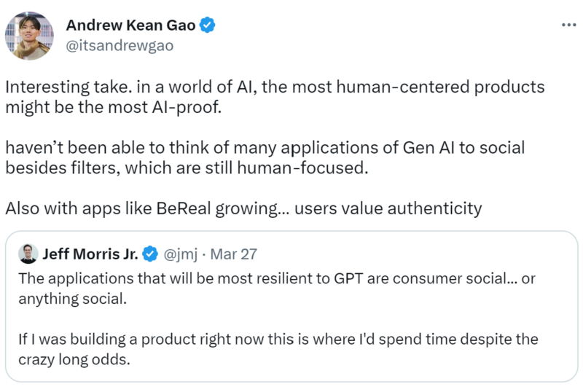583x392 pixels.
Task: Click quoted text about 'resilient to GPT'
Action: pyautogui.click(x=277, y=289)
